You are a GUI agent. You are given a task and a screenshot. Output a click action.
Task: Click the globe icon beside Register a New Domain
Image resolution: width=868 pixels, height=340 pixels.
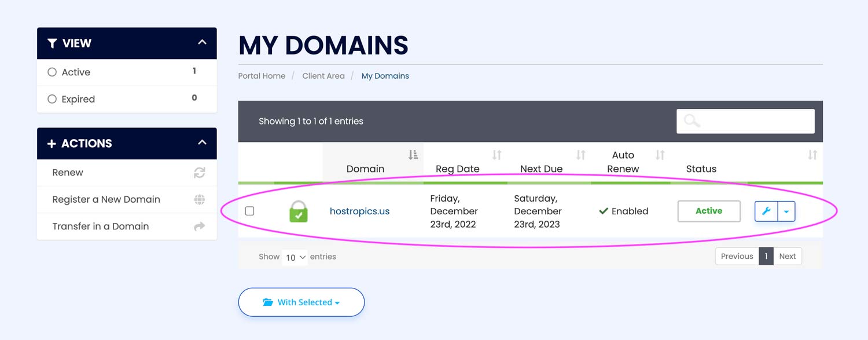tap(199, 199)
